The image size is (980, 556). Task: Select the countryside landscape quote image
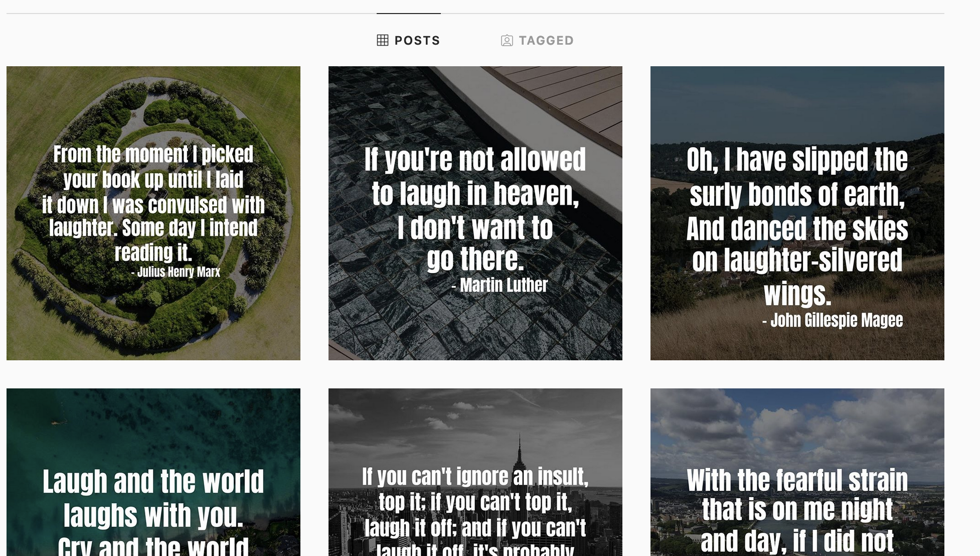tap(797, 213)
